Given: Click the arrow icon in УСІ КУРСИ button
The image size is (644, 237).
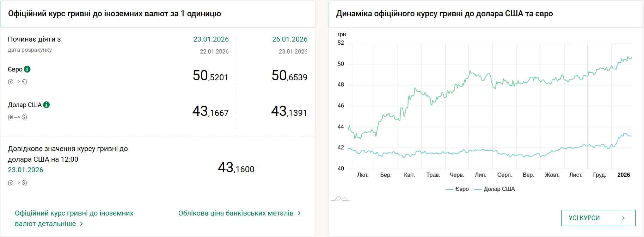Looking at the screenshot, I should click(623, 218).
